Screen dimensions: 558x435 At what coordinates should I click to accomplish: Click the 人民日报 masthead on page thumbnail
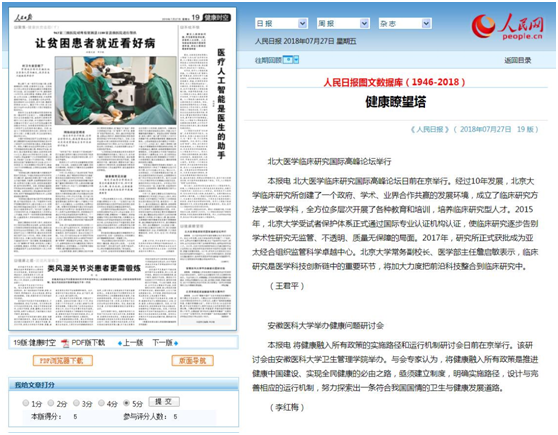[x=23, y=17]
